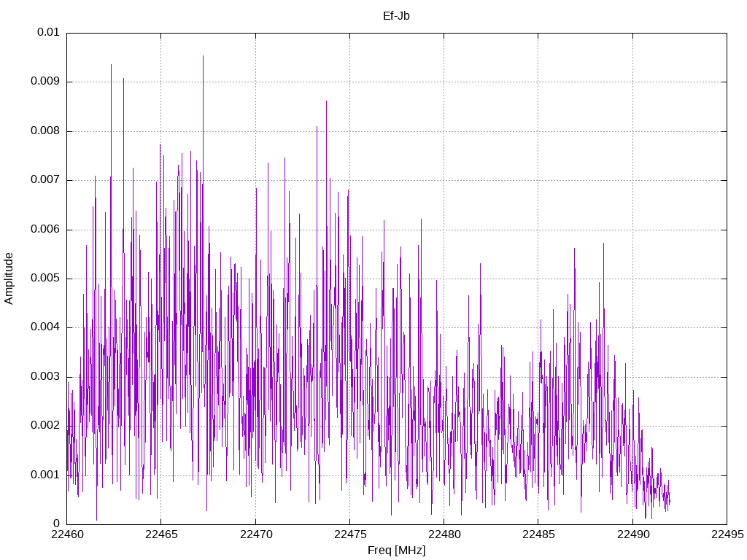
Task: Click the y-axis tick label '0.003'
Action: [45, 377]
